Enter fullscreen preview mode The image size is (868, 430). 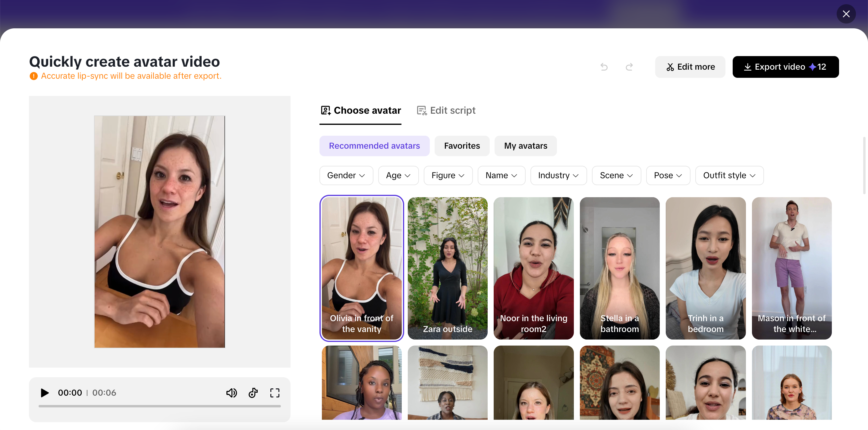tap(275, 393)
